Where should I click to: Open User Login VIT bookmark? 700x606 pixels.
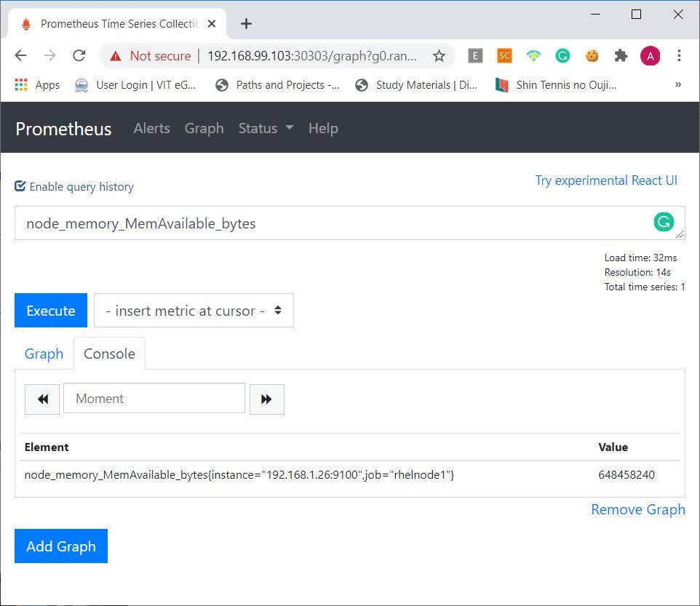point(136,85)
